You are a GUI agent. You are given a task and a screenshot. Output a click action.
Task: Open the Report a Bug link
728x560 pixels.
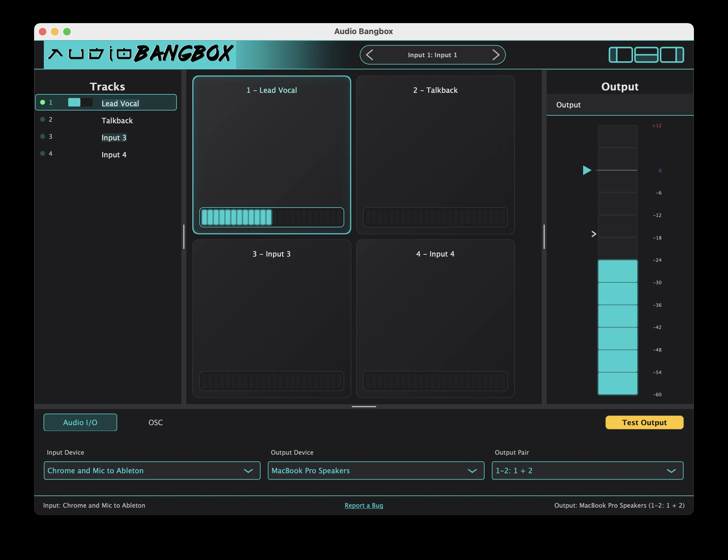[x=363, y=505]
